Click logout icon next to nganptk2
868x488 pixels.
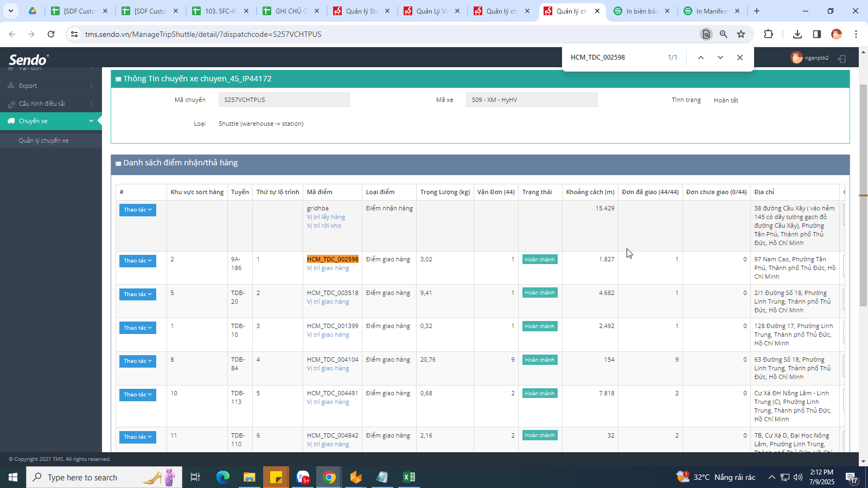coord(842,59)
